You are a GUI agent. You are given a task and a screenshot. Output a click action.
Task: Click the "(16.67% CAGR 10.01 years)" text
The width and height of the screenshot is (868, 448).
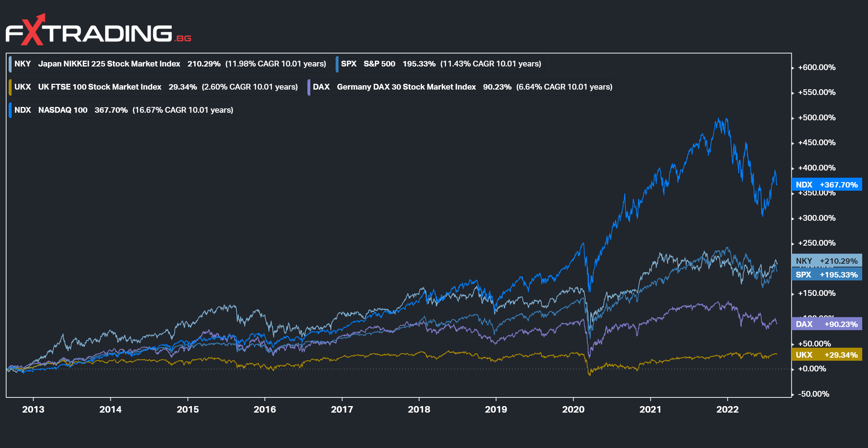point(183,110)
